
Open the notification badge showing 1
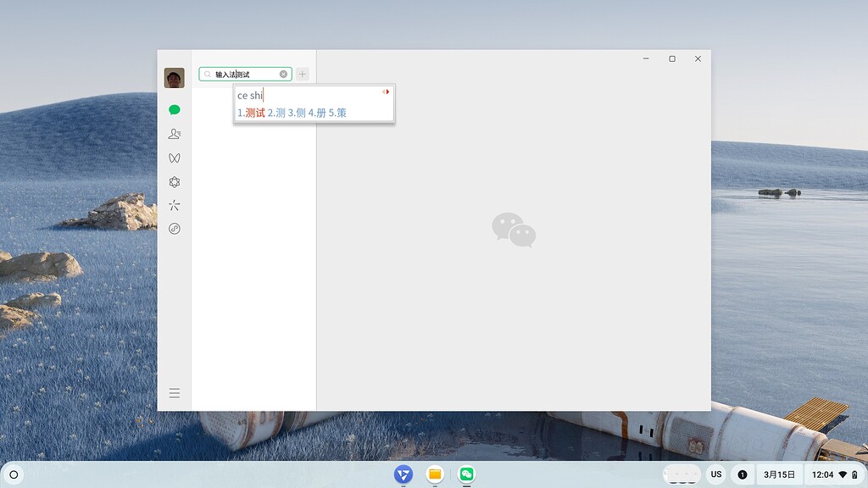[743, 474]
